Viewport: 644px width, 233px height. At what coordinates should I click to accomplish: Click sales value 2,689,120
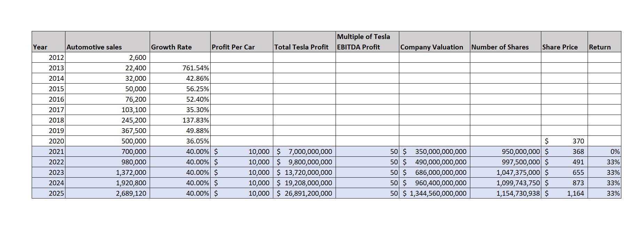click(108, 193)
